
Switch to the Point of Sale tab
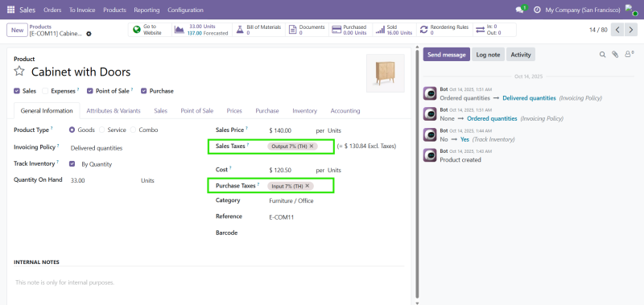coord(197,111)
